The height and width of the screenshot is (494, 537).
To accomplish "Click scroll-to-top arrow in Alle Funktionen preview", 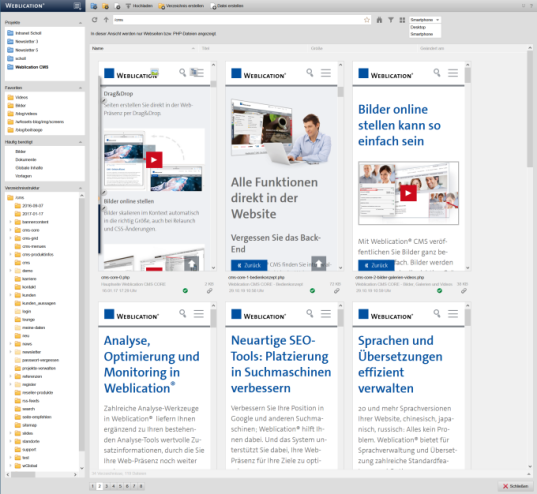I will (x=319, y=263).
